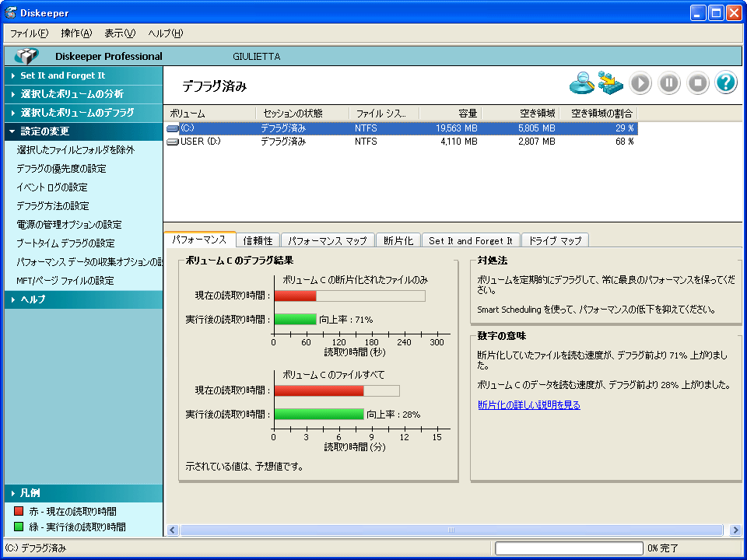Image resolution: width=747 pixels, height=560 pixels.
Task: Sort by the ボリューム column header
Action: 210,114
